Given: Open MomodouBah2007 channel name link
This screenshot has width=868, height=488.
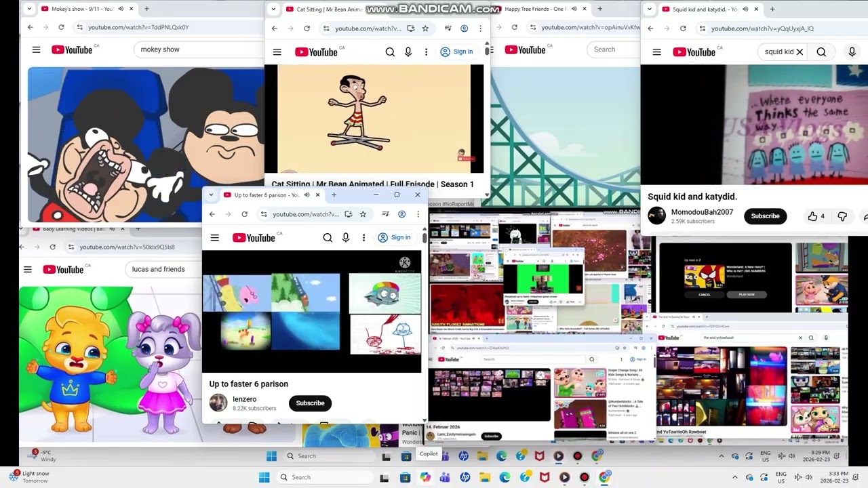Looking at the screenshot, I should pos(702,212).
